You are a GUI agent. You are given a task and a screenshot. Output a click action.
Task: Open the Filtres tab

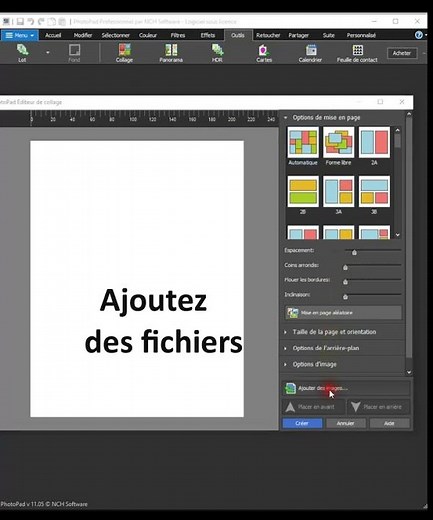178,35
